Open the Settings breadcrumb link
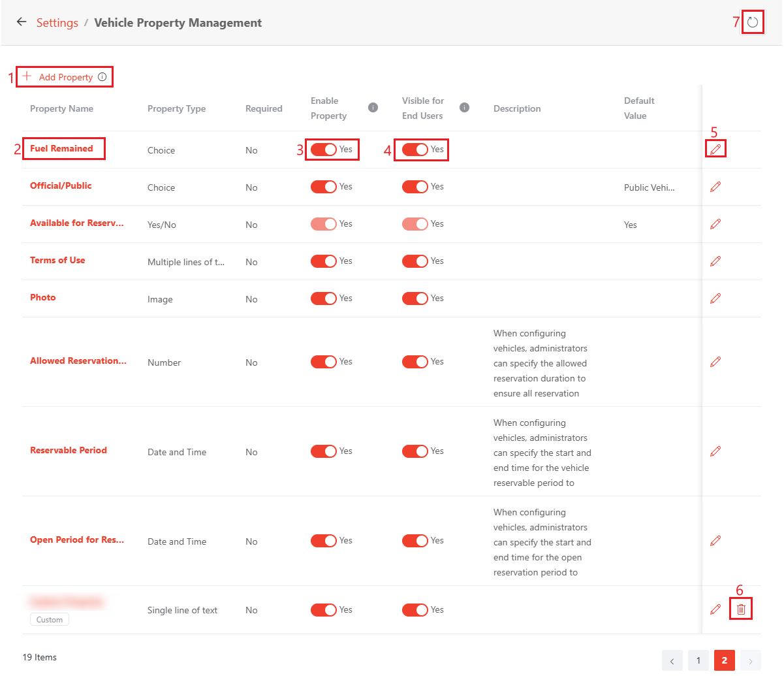Viewport: 784px width, 676px height. tap(57, 23)
